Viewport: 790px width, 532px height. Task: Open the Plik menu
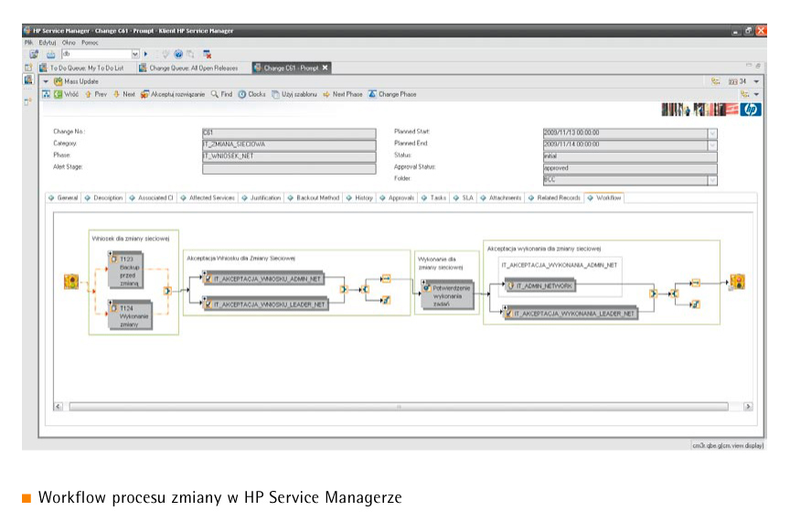click(28, 42)
